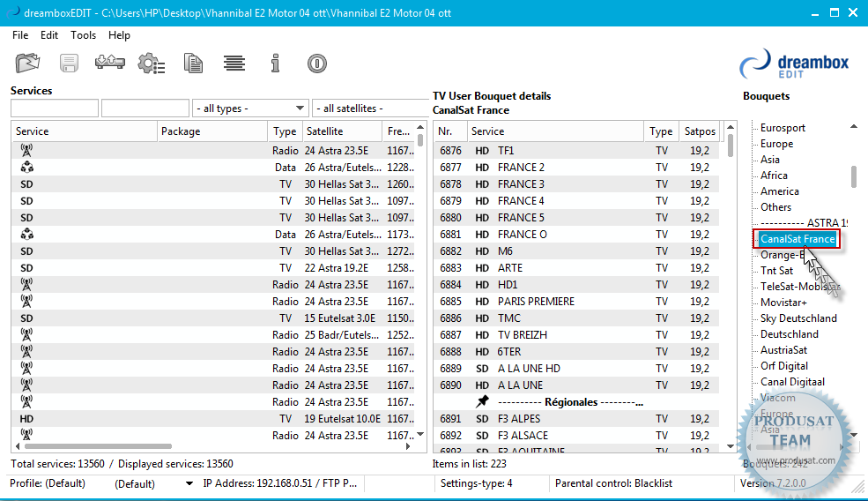Image resolution: width=868 pixels, height=501 pixels.
Task: Select HD icon of TF1 row
Action: click(482, 151)
